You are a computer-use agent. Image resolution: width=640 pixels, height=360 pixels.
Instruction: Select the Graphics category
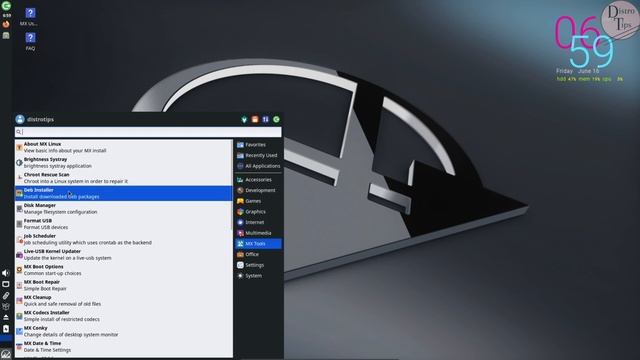(x=258, y=211)
